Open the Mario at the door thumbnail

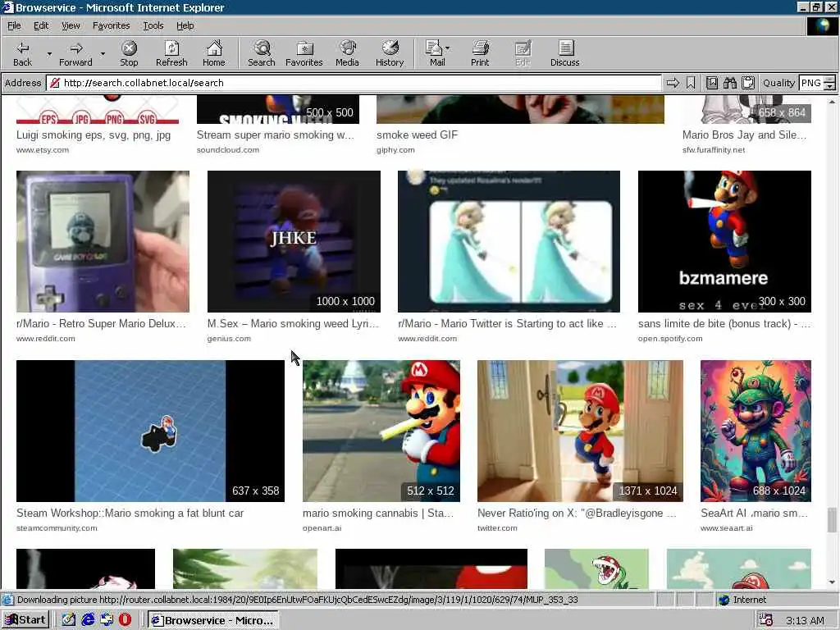580,431
